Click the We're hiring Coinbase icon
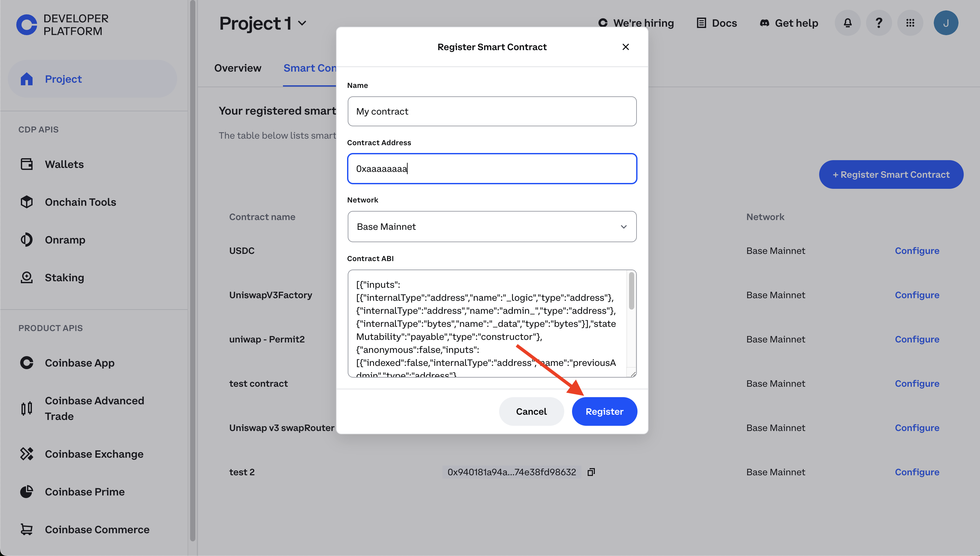The width and height of the screenshot is (980, 556). (603, 23)
